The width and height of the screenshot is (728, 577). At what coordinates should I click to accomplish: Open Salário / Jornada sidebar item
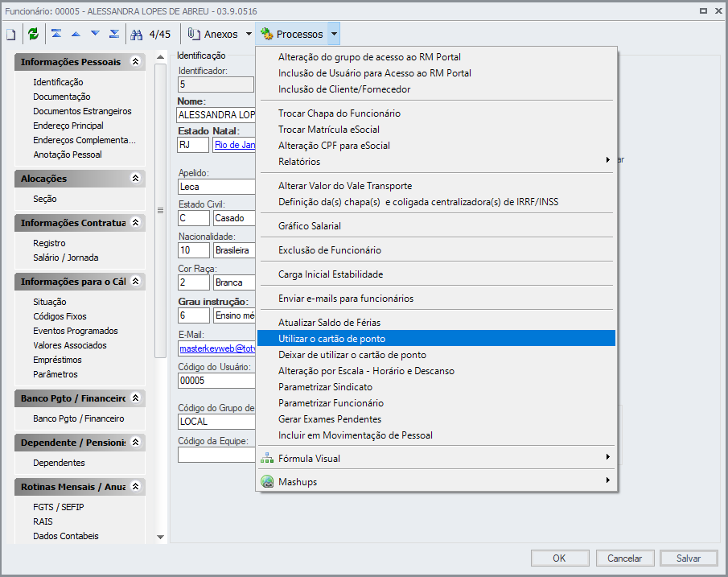65,258
